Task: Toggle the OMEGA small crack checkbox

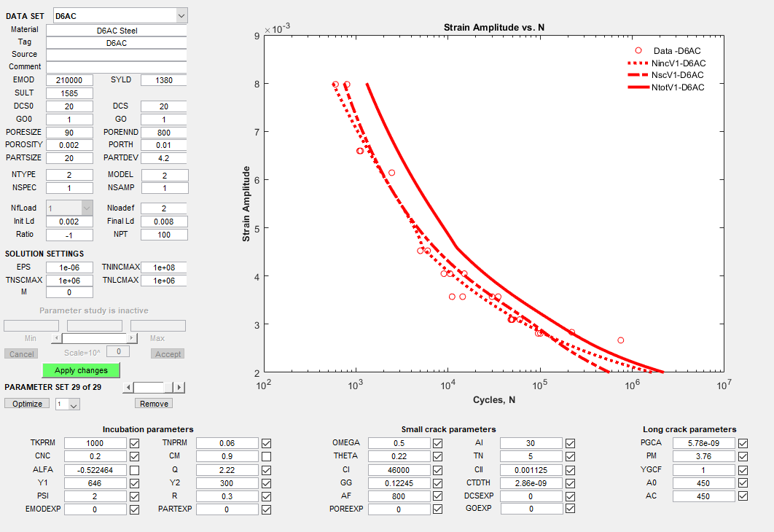Action: pos(437,443)
